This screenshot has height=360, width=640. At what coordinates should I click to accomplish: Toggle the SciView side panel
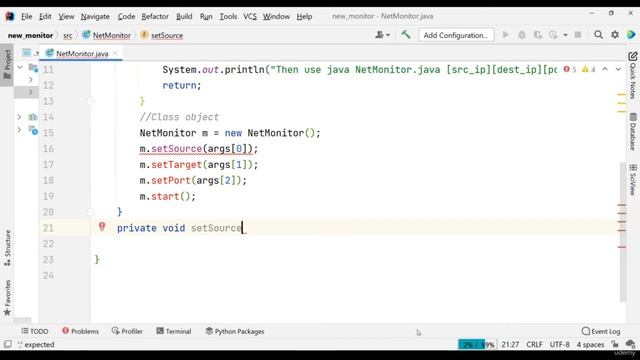(x=633, y=180)
